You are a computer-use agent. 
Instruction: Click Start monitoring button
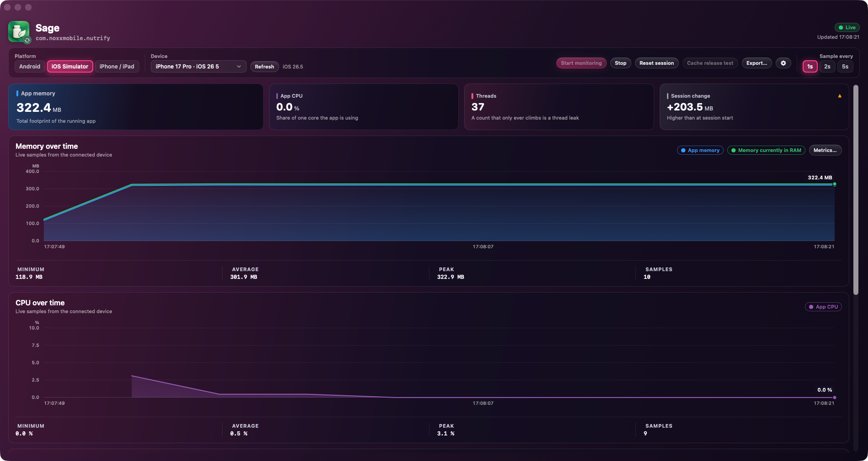tap(581, 63)
